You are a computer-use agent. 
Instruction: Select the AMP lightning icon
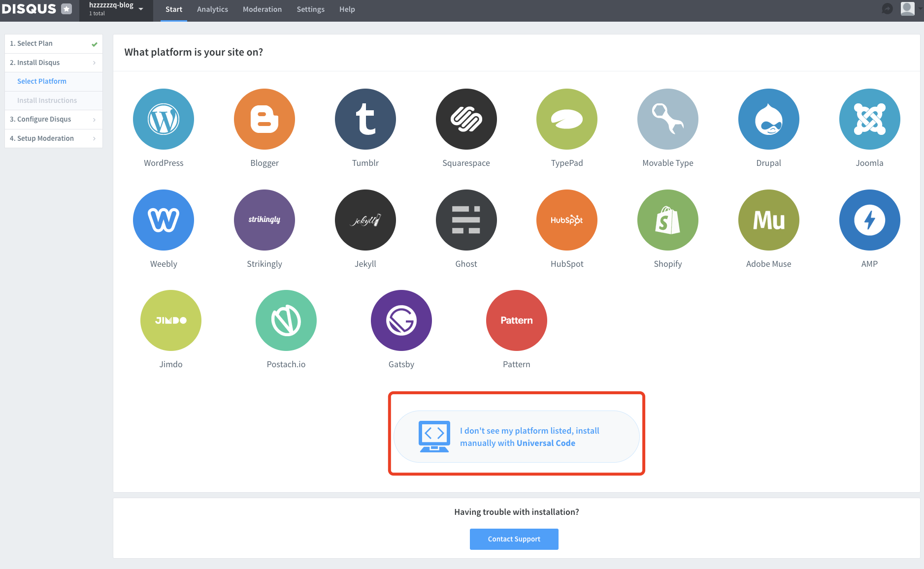coord(870,220)
